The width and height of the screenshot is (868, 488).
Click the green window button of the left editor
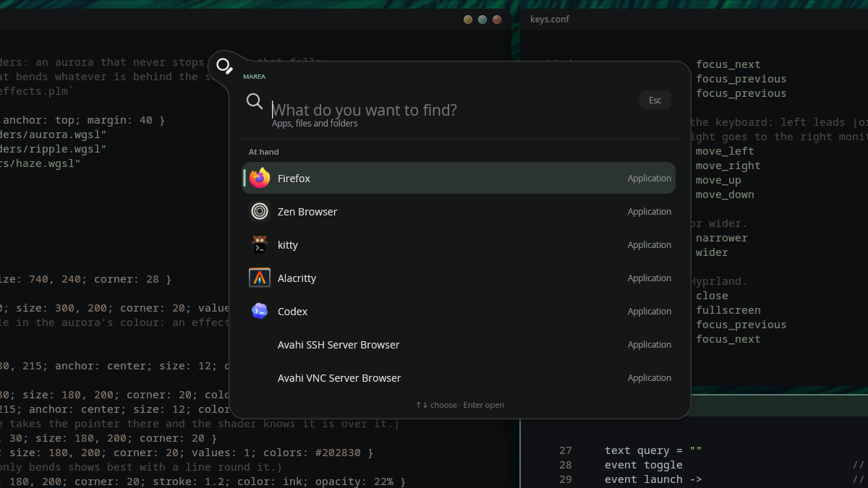[x=482, y=20]
